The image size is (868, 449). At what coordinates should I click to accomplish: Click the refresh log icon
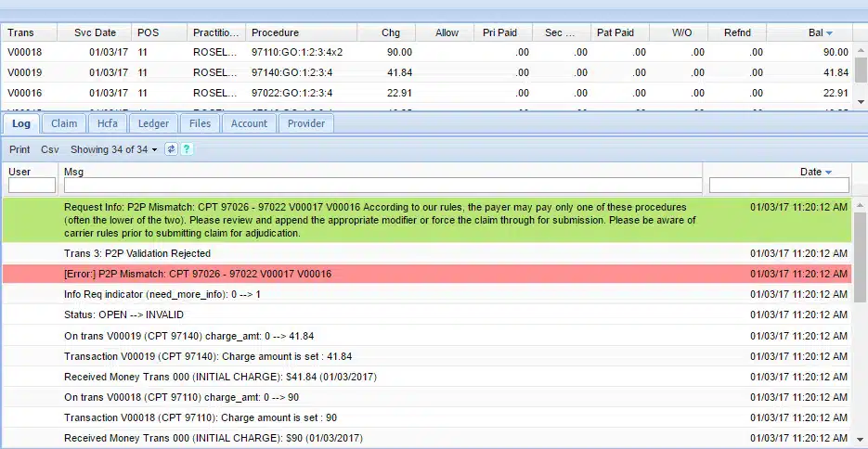[171, 149]
